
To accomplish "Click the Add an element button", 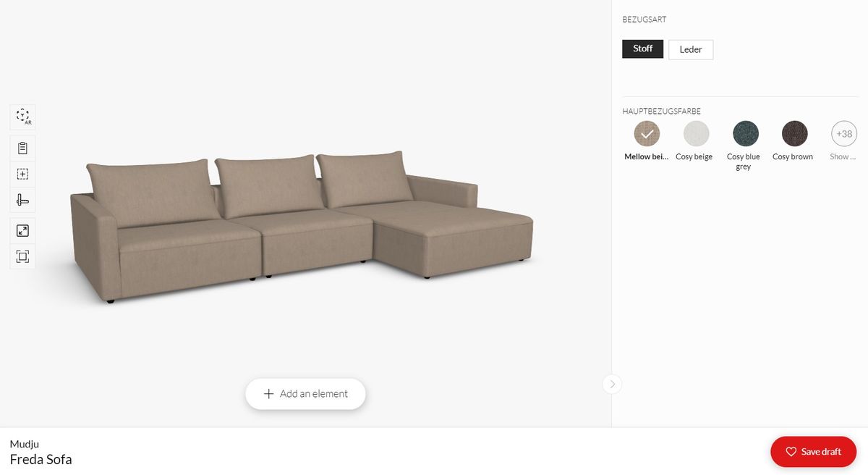I will pos(305,394).
